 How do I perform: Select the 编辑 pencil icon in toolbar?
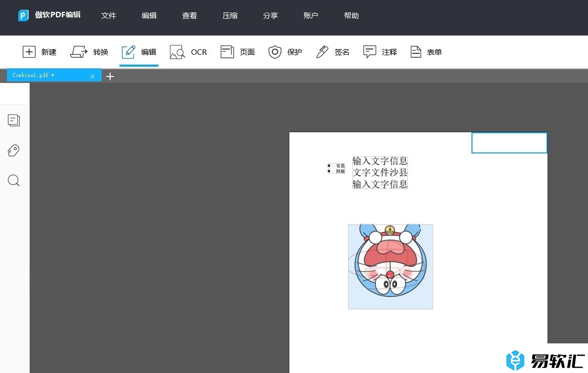coord(128,52)
